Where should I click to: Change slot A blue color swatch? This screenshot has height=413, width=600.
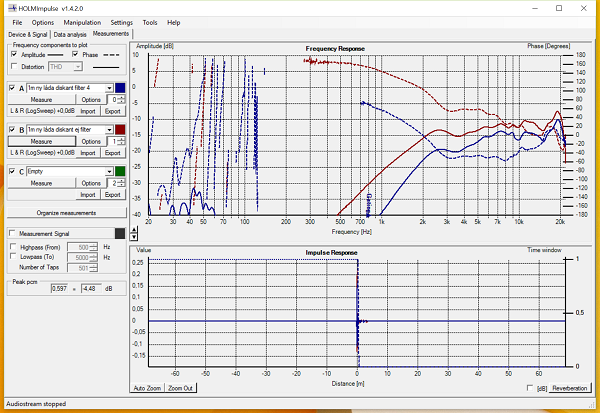coord(120,88)
